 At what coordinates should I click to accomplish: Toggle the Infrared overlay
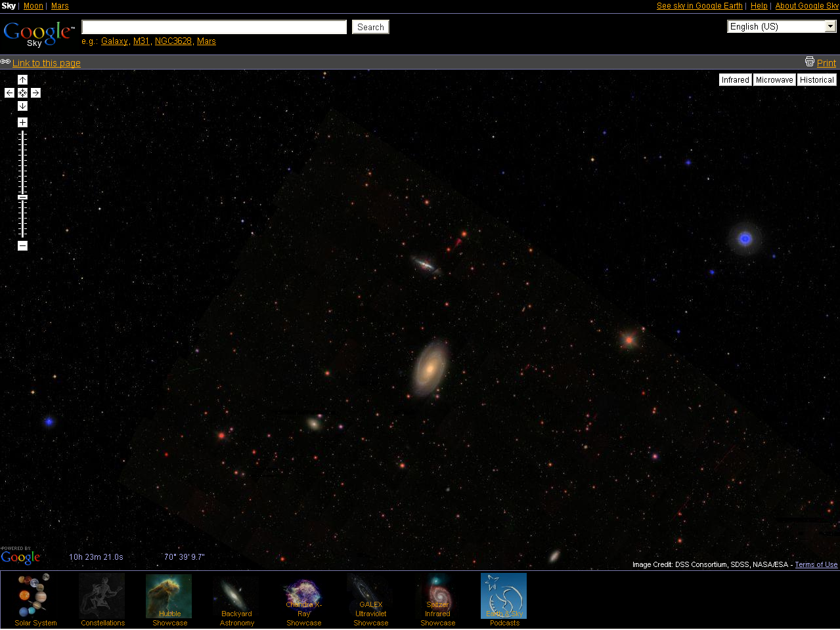pyautogui.click(x=735, y=80)
